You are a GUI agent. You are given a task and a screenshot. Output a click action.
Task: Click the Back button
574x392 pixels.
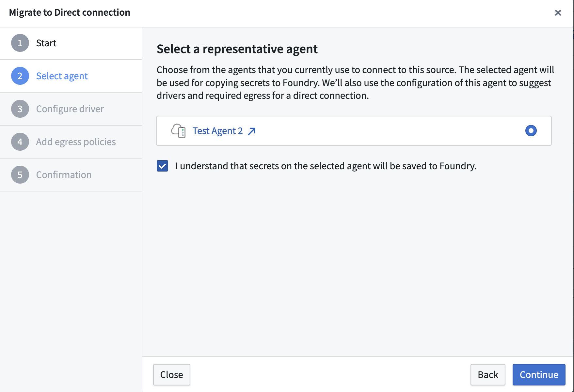point(487,375)
